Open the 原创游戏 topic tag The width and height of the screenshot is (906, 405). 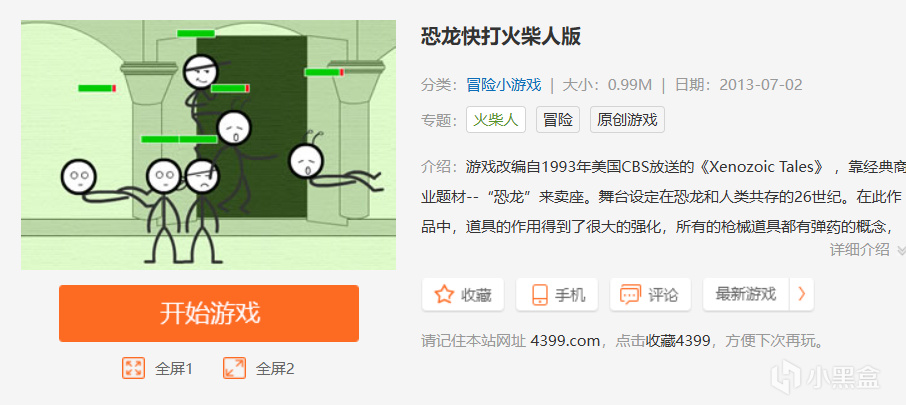click(627, 120)
